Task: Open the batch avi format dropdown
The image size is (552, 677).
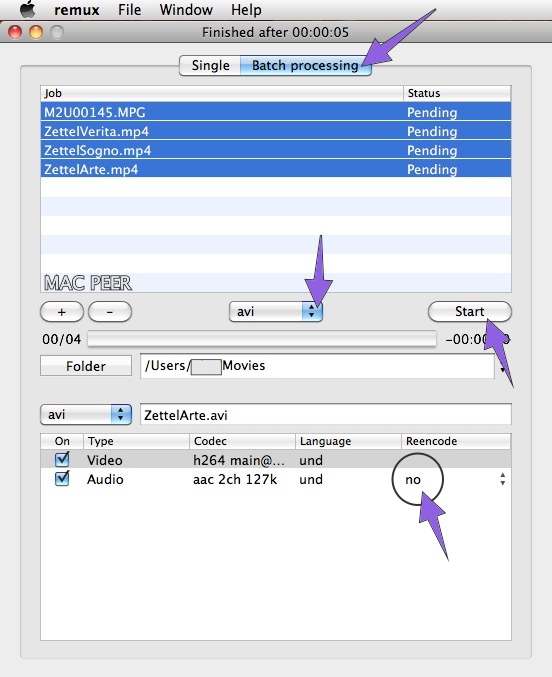Action: [x=276, y=312]
